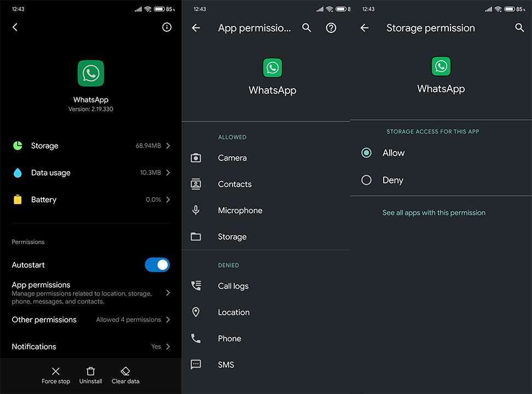Screen dimensions: 532x394
Task: Open the Contacts permission entry
Action: click(x=265, y=184)
